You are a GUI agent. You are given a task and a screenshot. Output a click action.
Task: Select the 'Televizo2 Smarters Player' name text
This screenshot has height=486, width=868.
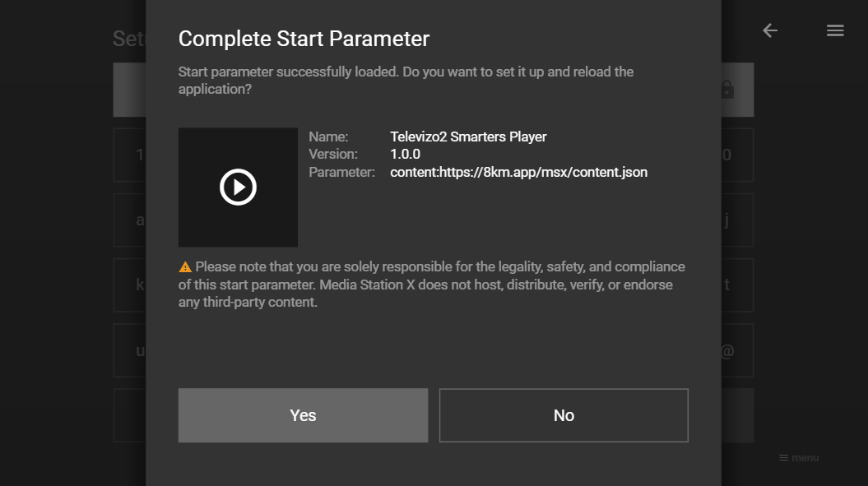(x=468, y=137)
